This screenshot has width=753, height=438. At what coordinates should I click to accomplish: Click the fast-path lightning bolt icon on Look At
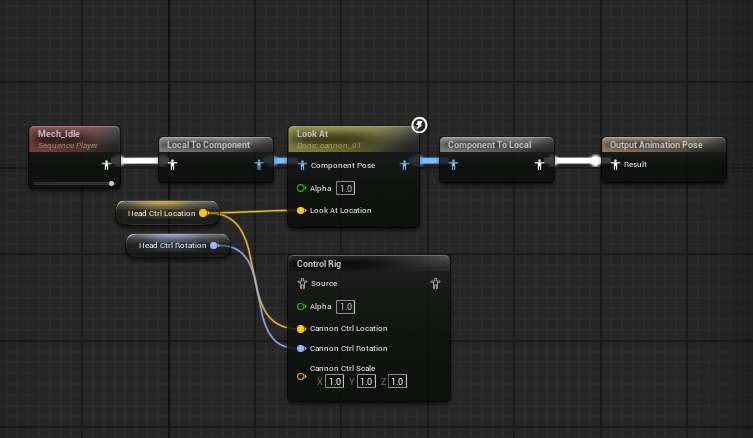pos(420,125)
